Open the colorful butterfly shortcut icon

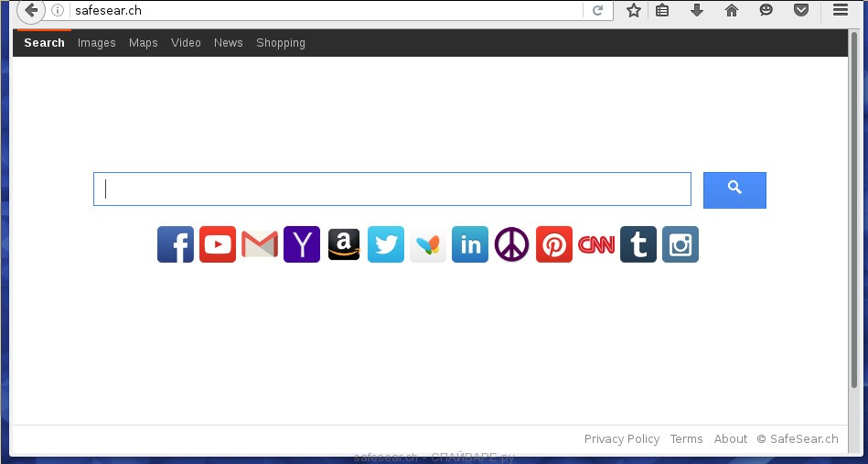click(428, 244)
